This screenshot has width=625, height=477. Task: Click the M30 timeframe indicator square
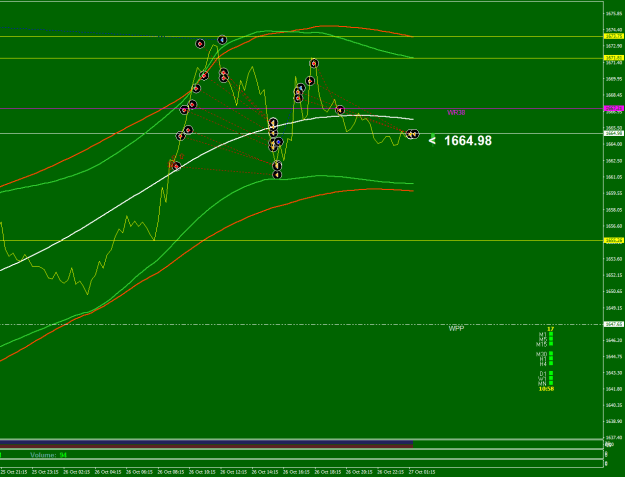pyautogui.click(x=551, y=353)
